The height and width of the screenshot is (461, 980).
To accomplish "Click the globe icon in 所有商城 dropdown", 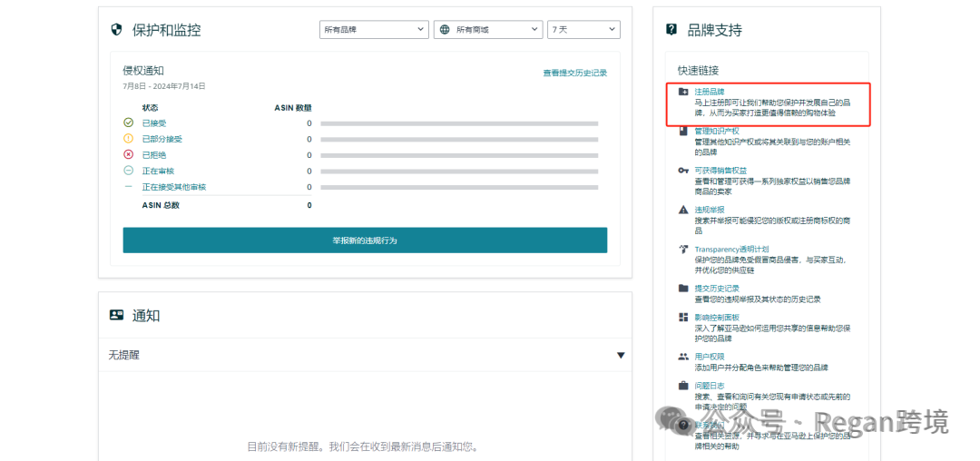I will point(445,29).
